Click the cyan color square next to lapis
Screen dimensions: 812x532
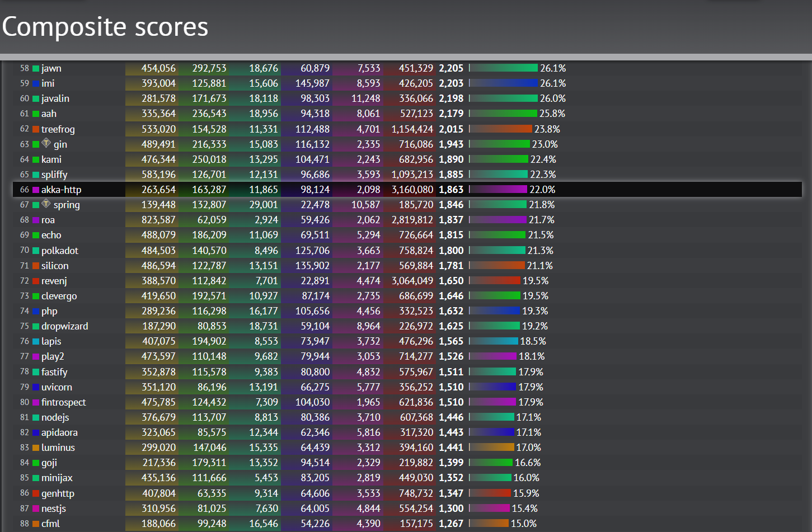coord(36,341)
